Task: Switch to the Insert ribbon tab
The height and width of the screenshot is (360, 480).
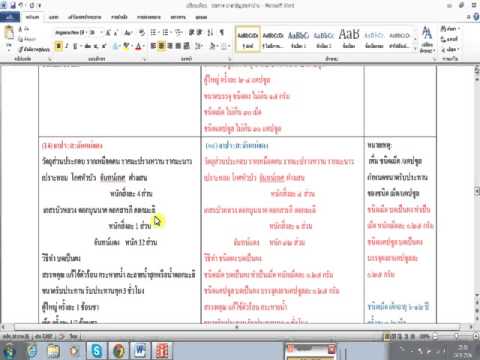Action: tap(54, 17)
